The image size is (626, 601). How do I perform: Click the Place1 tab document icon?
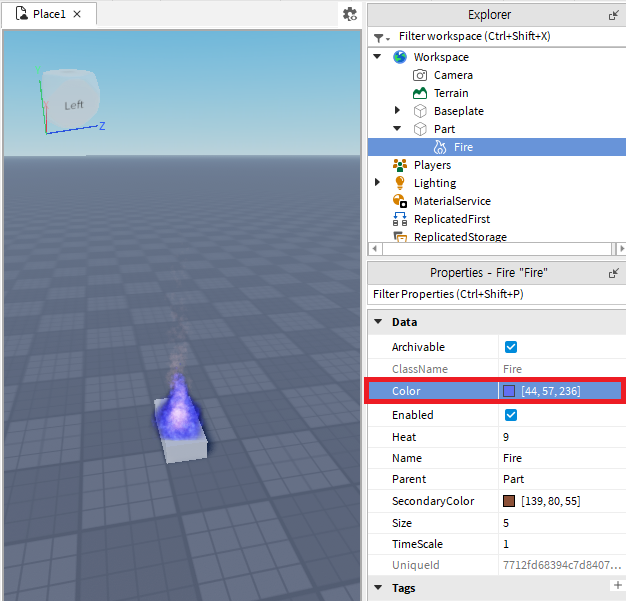pyautogui.click(x=22, y=13)
